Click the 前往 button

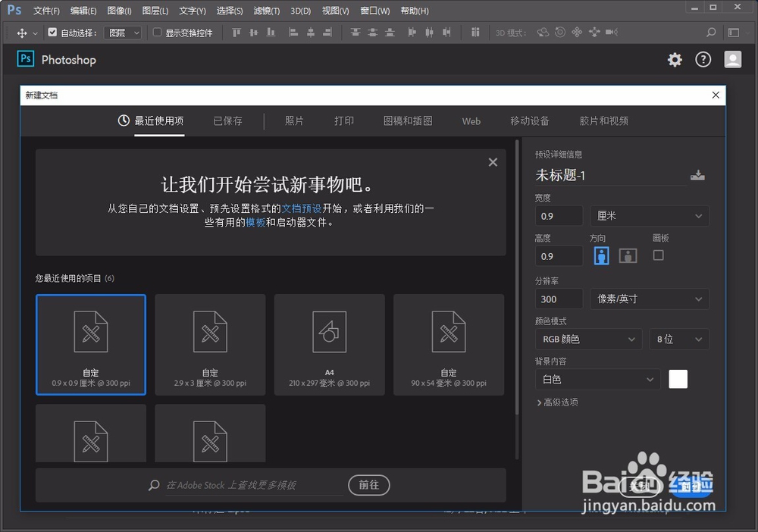pos(369,485)
